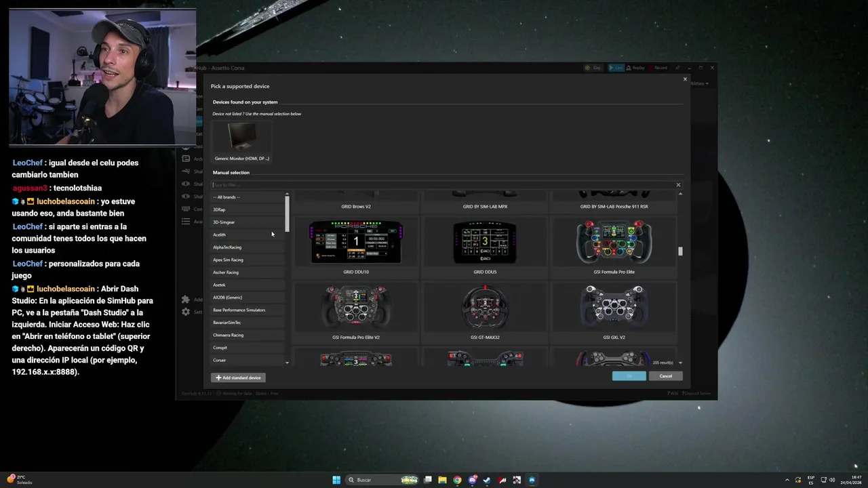Open the Wiki link in status bar
The height and width of the screenshot is (488, 868).
pos(673,393)
